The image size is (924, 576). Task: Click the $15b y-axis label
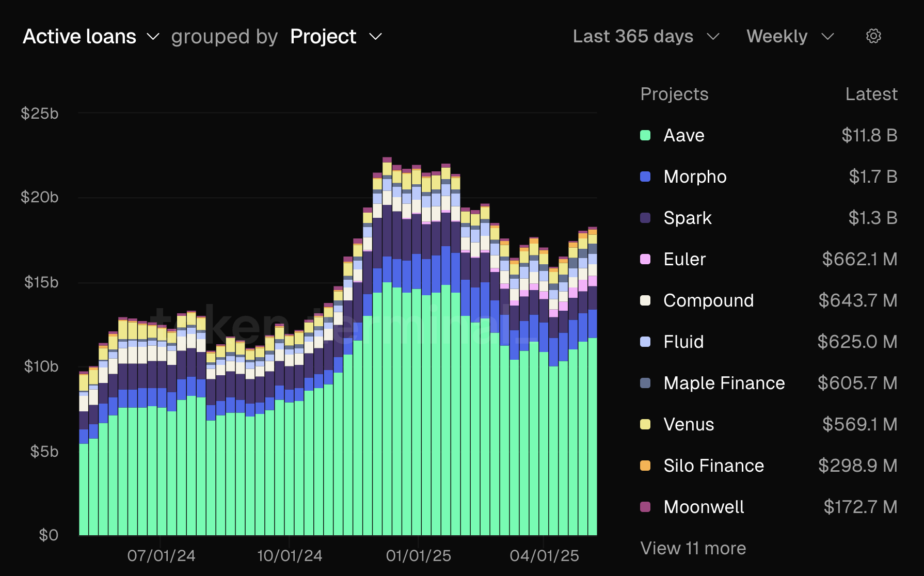tap(41, 282)
